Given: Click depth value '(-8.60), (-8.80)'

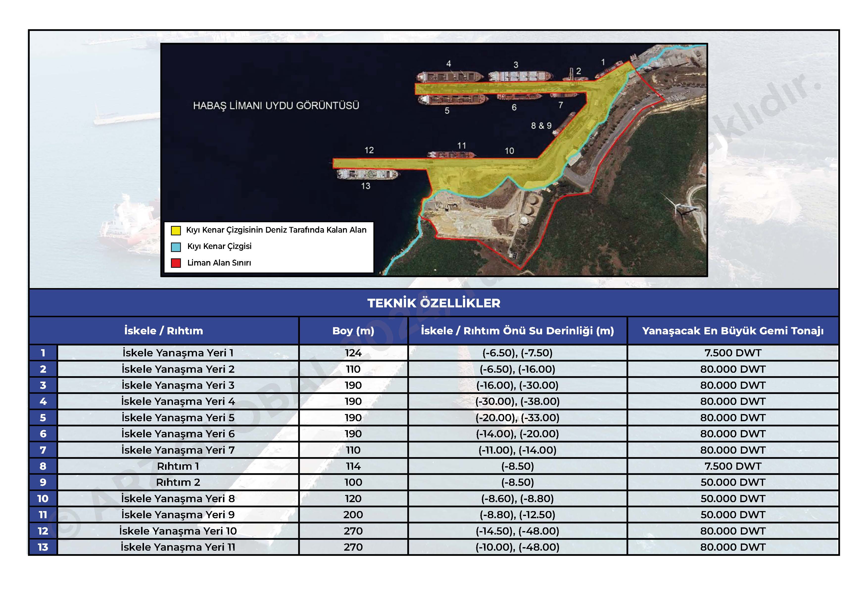Looking at the screenshot, I should (518, 499).
